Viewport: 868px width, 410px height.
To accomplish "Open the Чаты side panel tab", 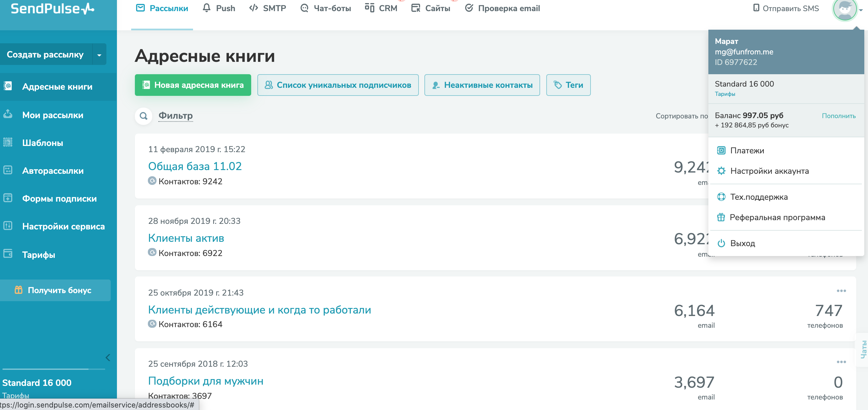I will click(x=863, y=349).
